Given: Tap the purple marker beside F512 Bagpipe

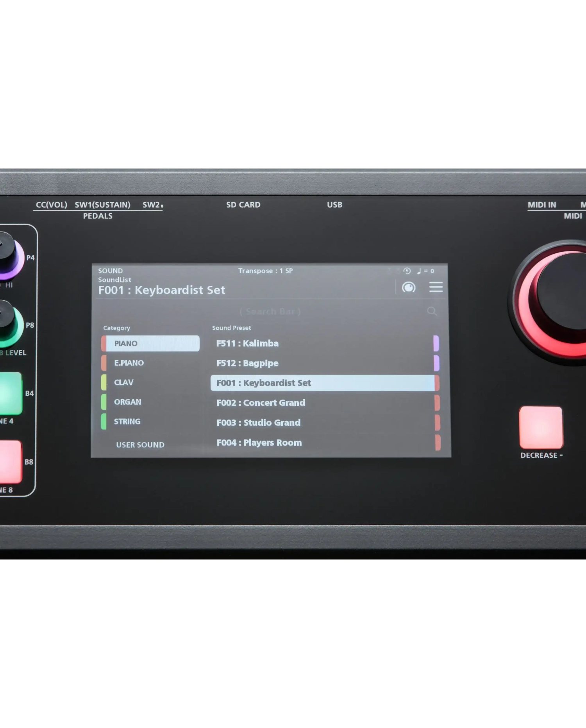Looking at the screenshot, I should tap(436, 363).
